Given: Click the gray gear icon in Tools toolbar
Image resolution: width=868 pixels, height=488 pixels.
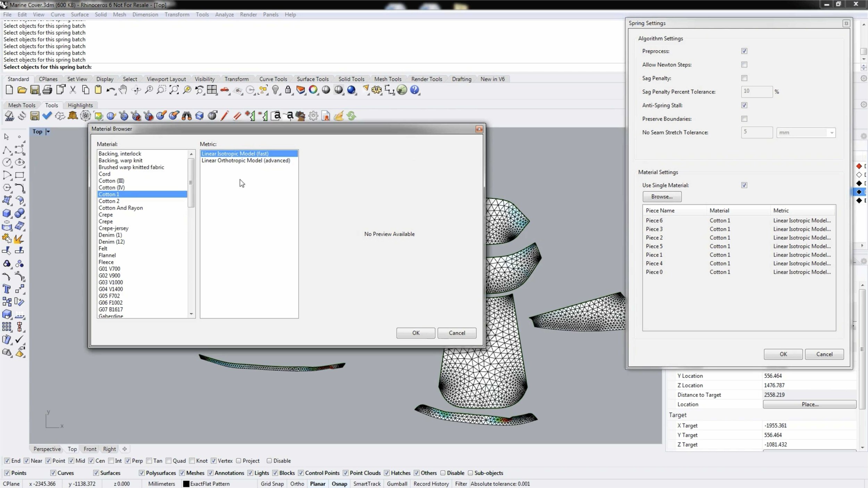Looking at the screenshot, I should pos(313,116).
